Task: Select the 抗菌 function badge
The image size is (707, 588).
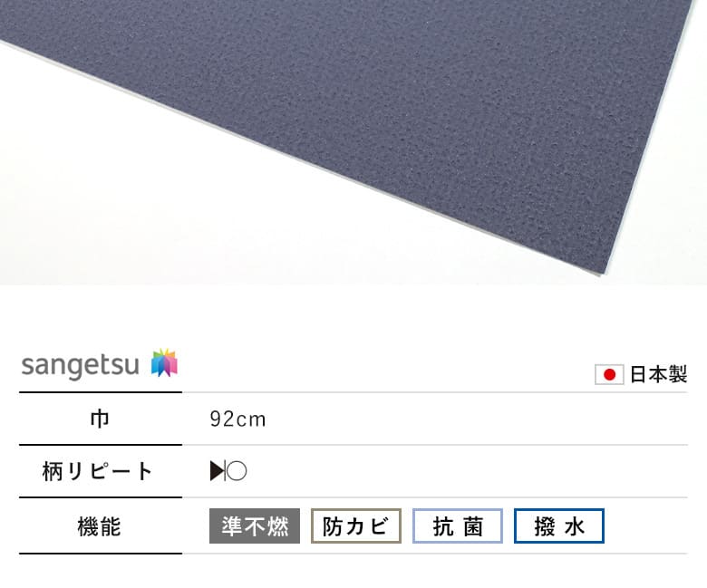Action: point(458,525)
